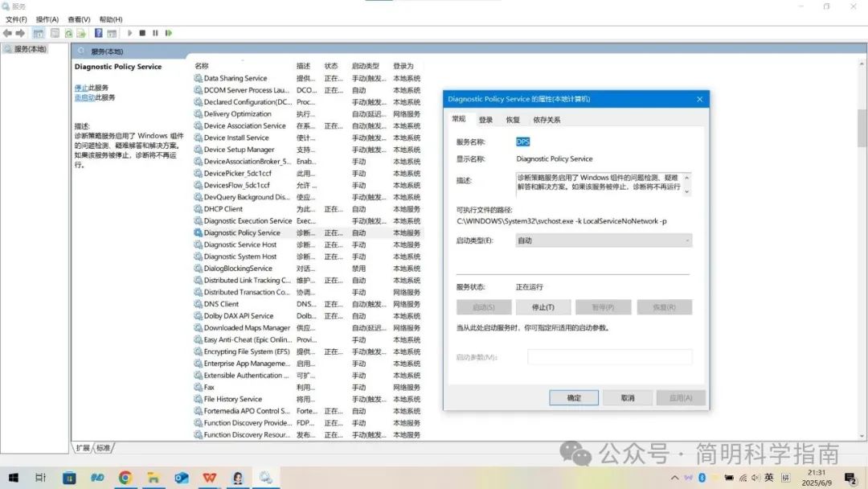This screenshot has width=868, height=489.
Task: Toggle the action pane toolbar icon
Action: (x=112, y=33)
